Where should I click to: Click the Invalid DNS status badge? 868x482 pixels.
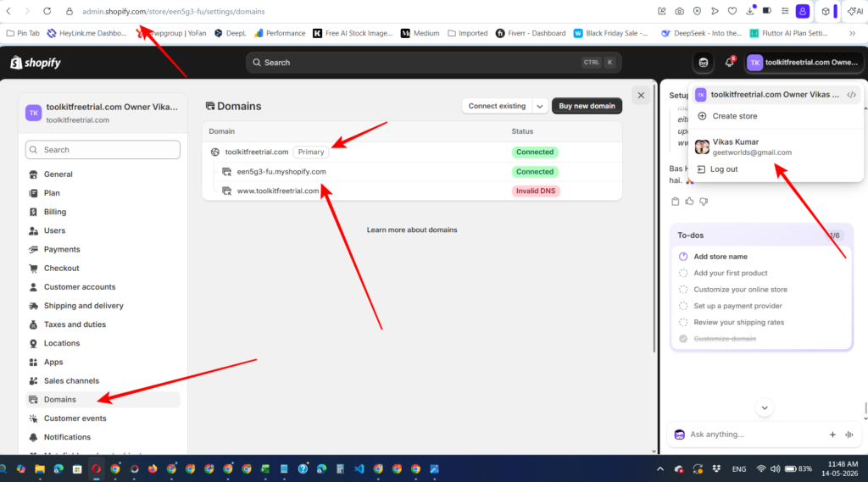pos(536,191)
